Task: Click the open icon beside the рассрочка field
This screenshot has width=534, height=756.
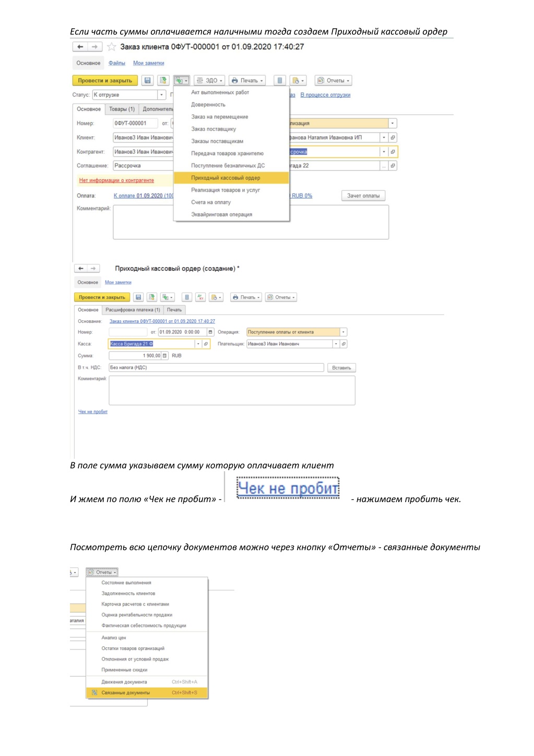Action: click(393, 152)
